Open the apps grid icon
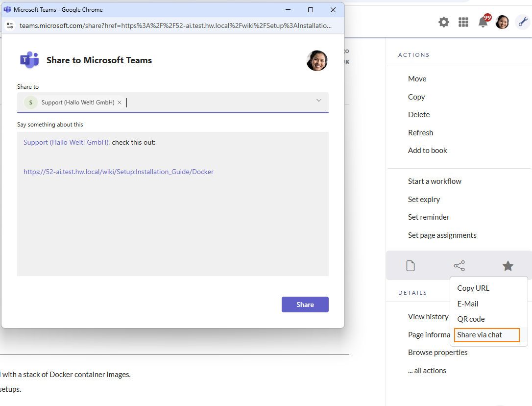The height and width of the screenshot is (406, 532). coord(463,22)
